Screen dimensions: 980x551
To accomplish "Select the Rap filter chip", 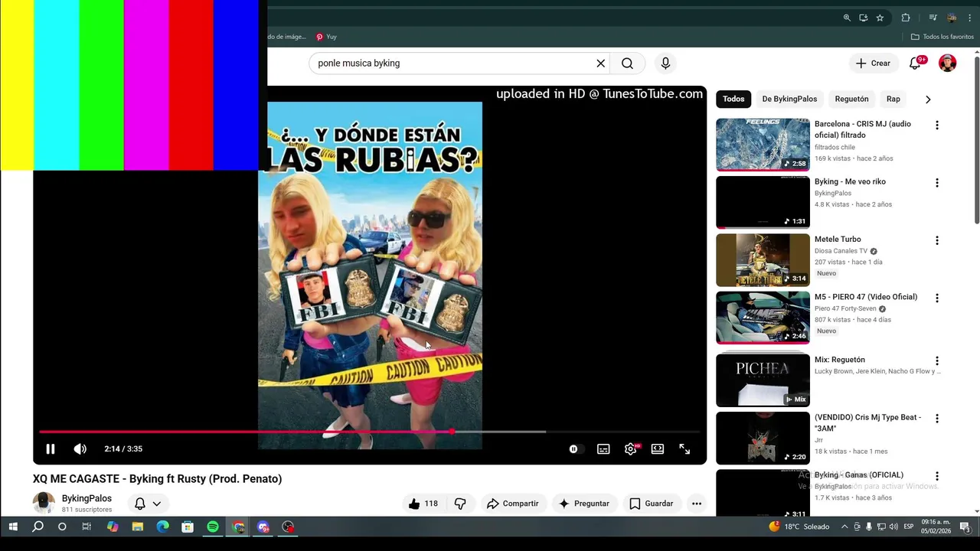I will click(x=893, y=99).
